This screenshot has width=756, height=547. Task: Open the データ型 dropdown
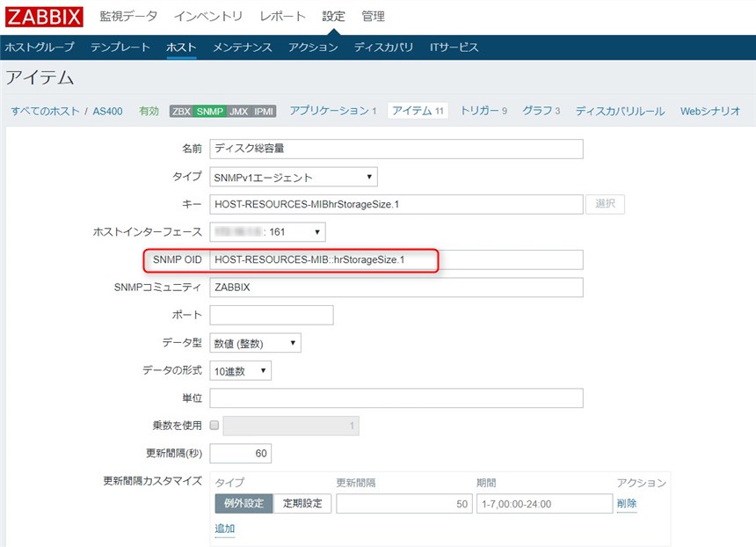256,343
